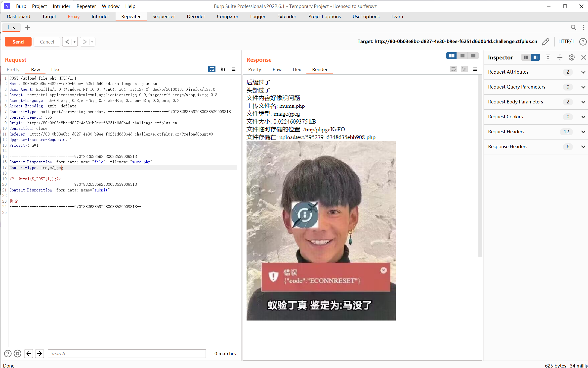588x368 pixels.
Task: Expand Response Headers section
Action: [536, 147]
